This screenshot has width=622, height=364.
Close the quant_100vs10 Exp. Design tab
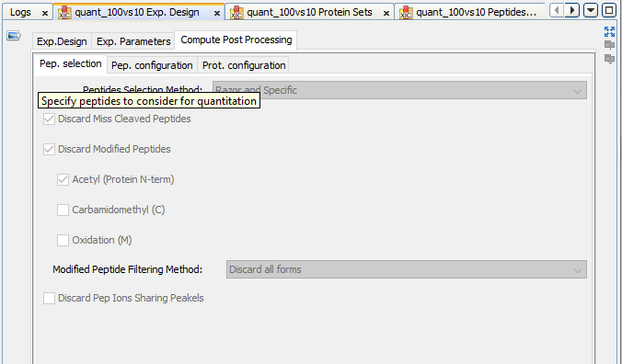tap(217, 14)
